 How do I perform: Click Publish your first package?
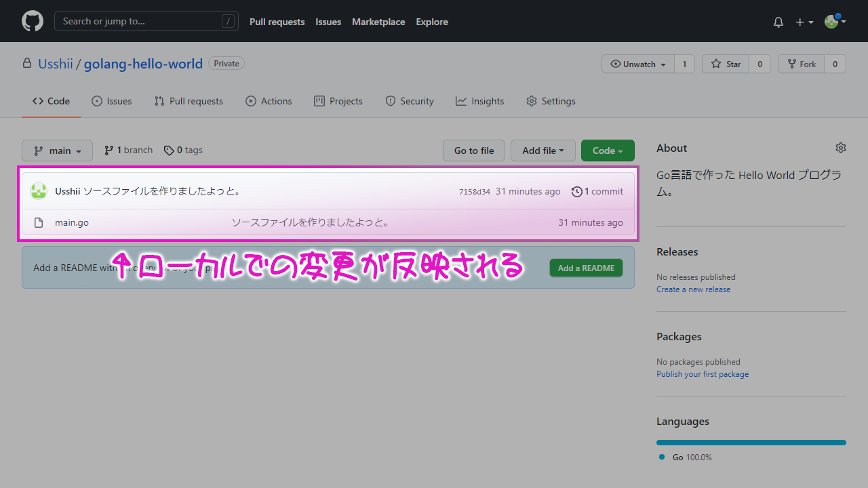click(x=703, y=374)
